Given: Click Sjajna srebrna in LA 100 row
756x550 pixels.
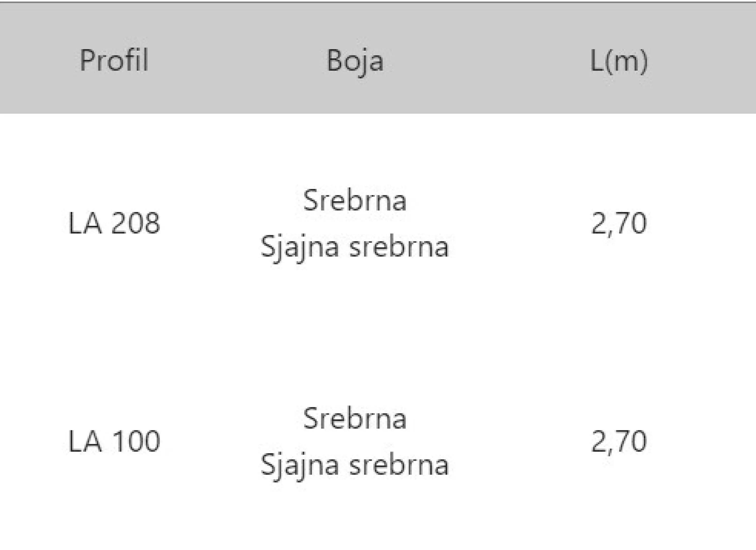Looking at the screenshot, I should tap(355, 465).
